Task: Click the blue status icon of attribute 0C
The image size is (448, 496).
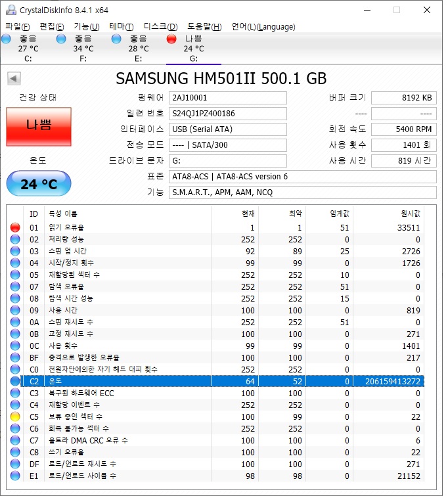Action: click(15, 346)
